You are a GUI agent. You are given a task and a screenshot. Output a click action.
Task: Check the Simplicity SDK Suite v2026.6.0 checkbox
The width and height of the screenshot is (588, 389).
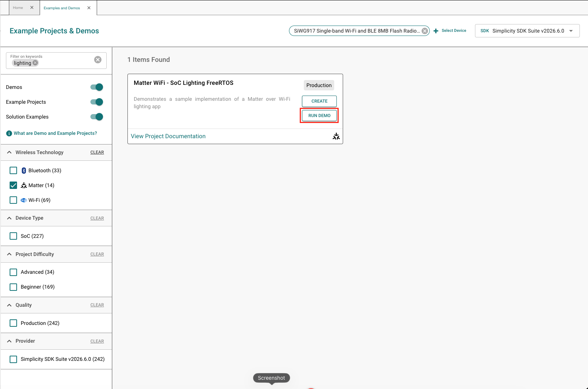coord(13,359)
